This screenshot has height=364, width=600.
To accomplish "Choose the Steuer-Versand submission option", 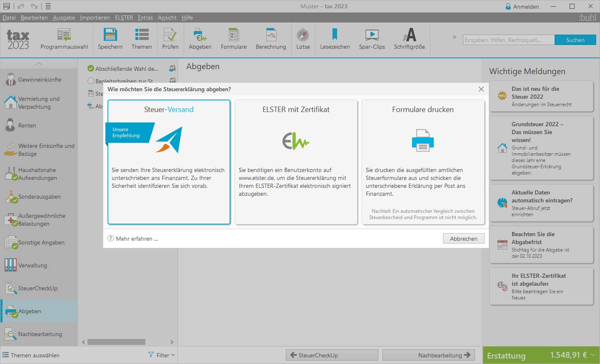I will [x=169, y=162].
